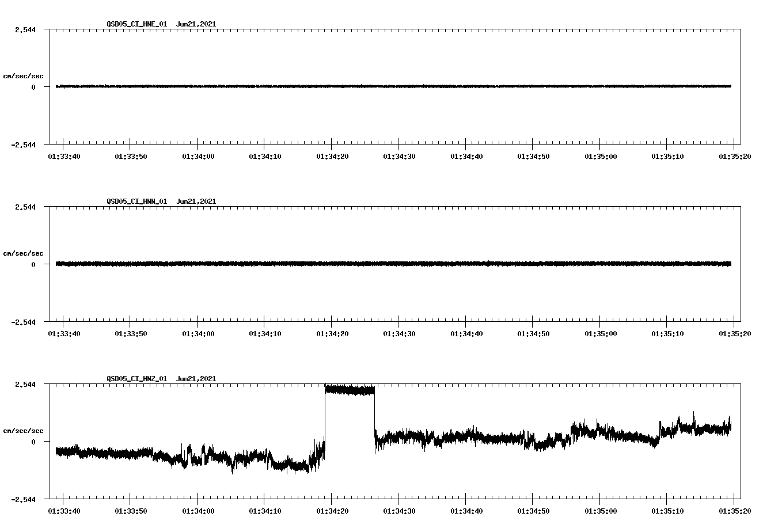This screenshot has height=532, width=782.
Task: Click the 0 axis label on HNE plot
Action: [x=33, y=88]
